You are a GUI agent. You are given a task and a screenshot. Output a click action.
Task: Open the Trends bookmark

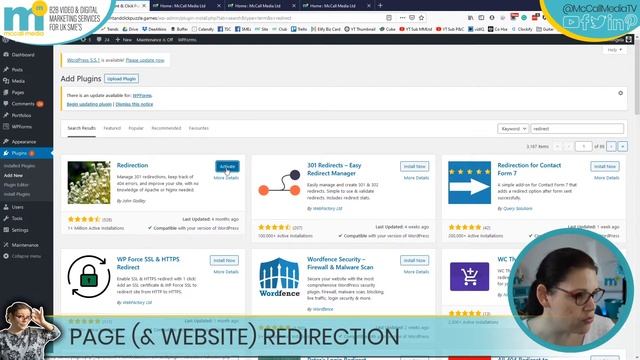click(x=109, y=29)
